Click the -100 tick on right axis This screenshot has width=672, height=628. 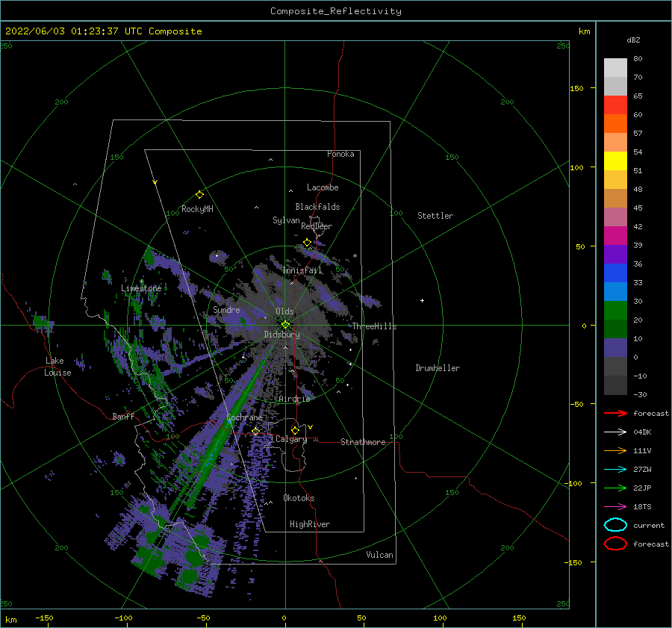(574, 483)
